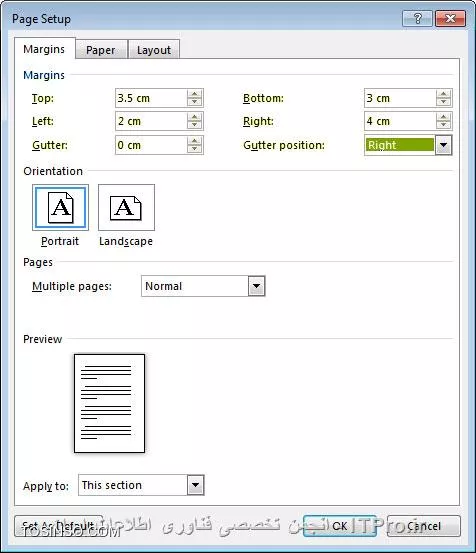This screenshot has height=553, width=476.
Task: Click highlighted Right gutter position value
Action: point(400,145)
